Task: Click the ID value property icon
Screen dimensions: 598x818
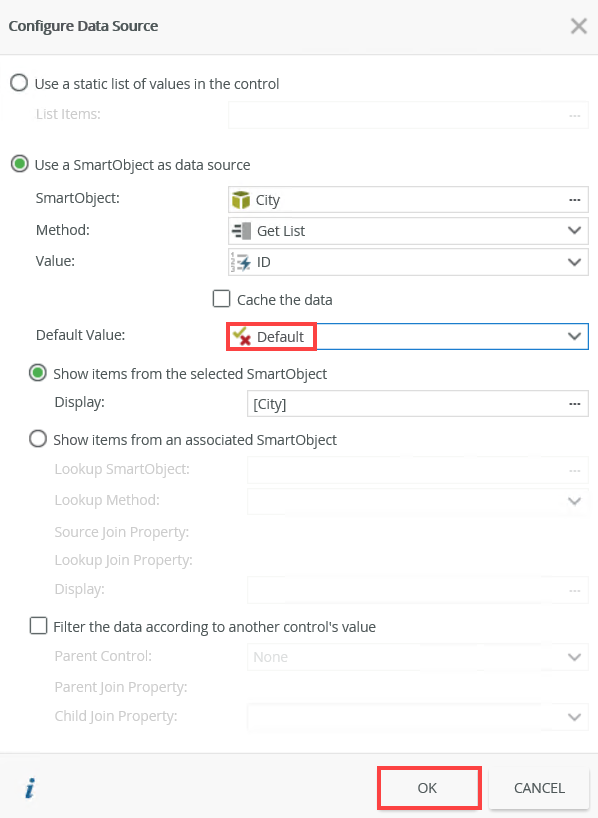Action: [241, 262]
